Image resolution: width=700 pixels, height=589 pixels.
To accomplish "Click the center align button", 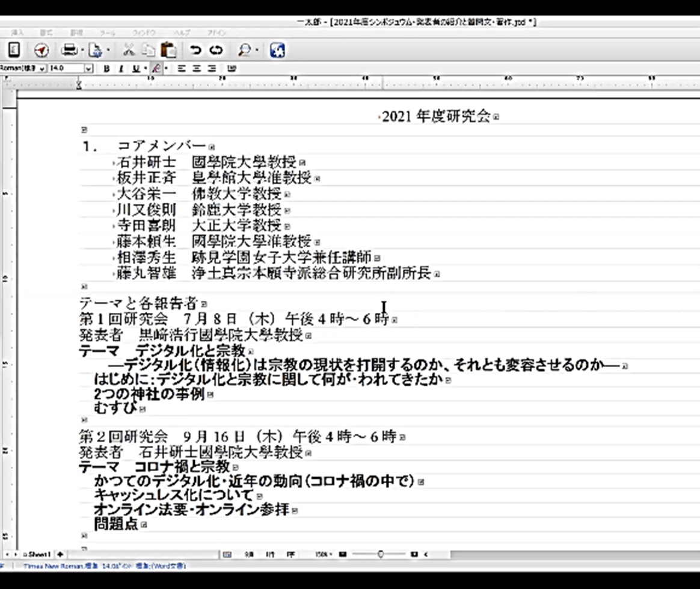I will click(196, 69).
